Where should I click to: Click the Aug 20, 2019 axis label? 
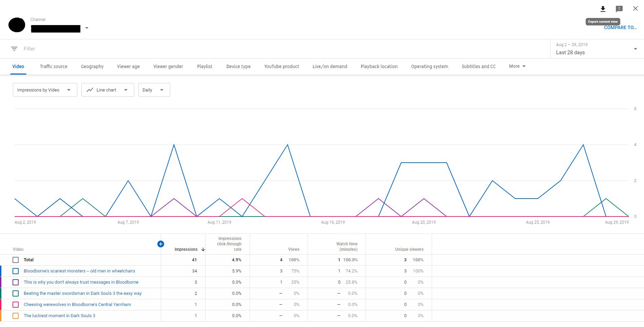click(x=424, y=222)
